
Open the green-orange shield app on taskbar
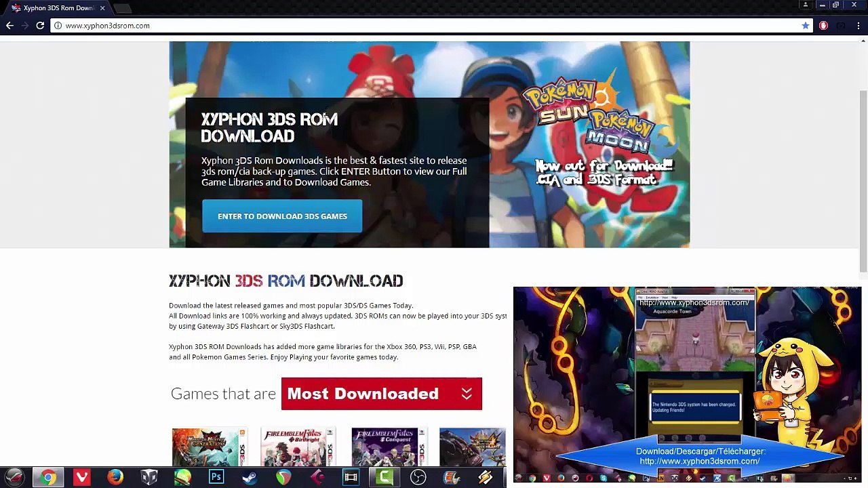pos(283,478)
